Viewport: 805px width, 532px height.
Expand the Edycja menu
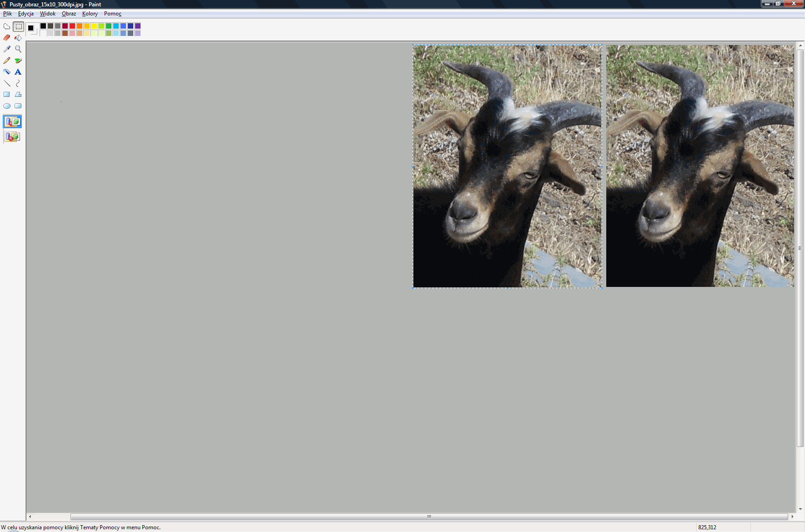click(x=26, y=14)
